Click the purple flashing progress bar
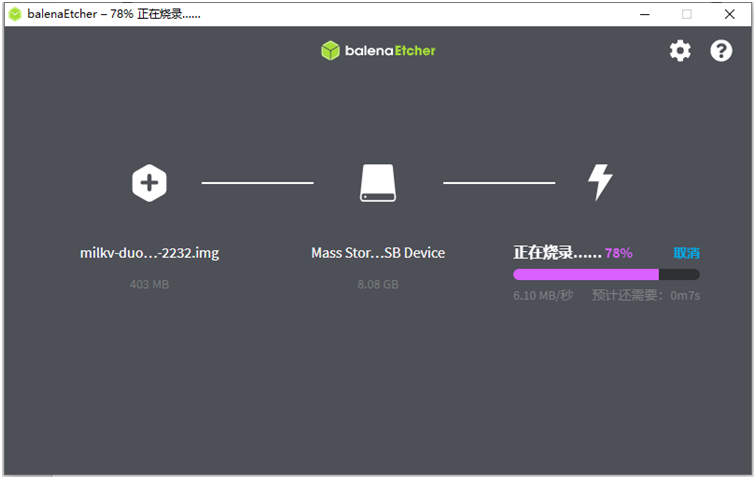This screenshot has width=756, height=479. pyautogui.click(x=607, y=274)
